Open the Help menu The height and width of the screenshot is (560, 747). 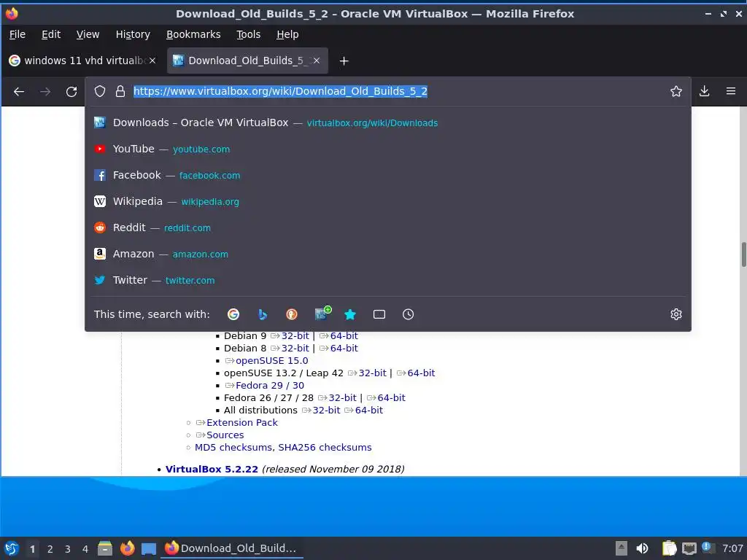point(287,34)
